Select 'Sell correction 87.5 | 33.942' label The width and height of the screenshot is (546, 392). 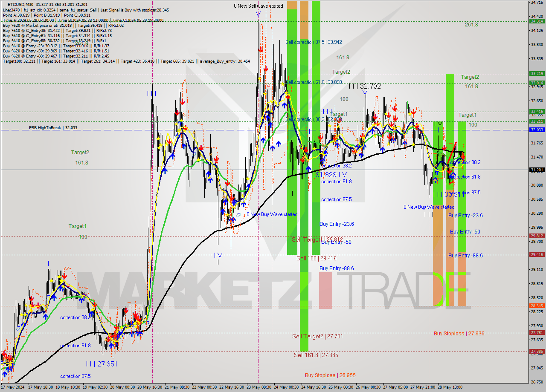(314, 42)
